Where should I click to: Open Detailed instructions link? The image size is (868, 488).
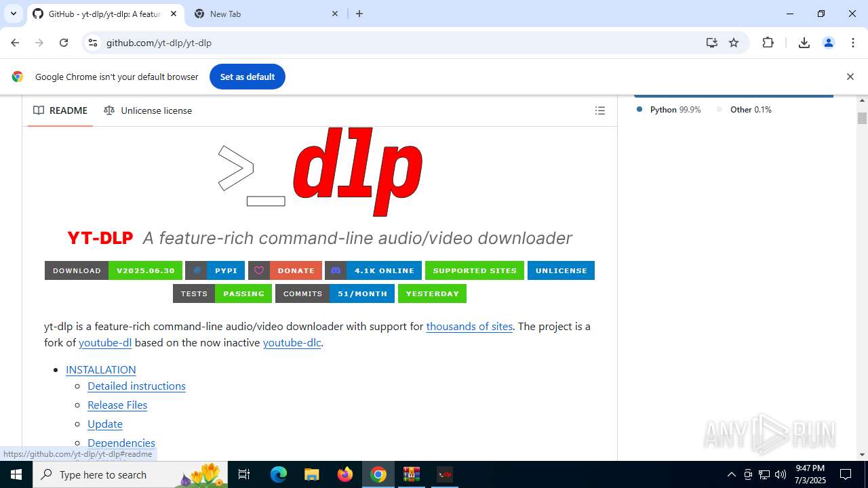[136, 386]
